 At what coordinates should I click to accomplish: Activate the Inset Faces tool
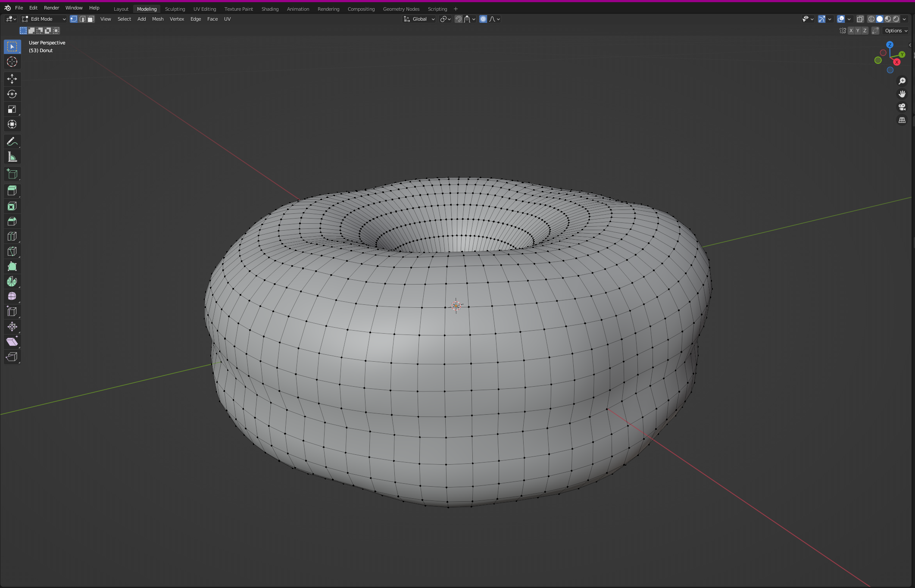coord(12,206)
